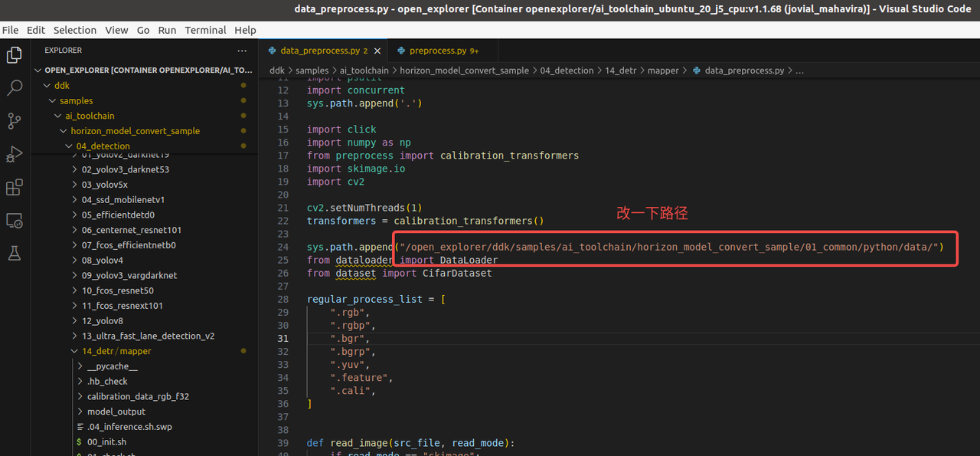Open the Source Control view
The width and height of the screenshot is (980, 456).
(x=14, y=121)
